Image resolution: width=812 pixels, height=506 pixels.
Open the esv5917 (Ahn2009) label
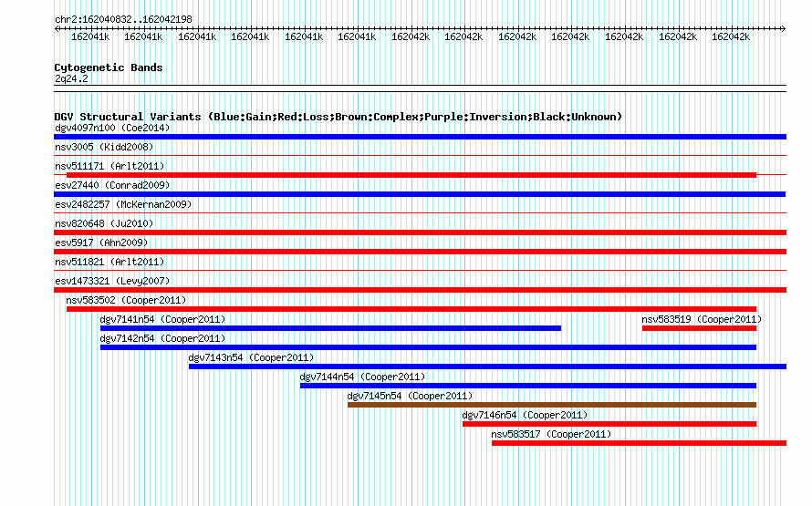(101, 243)
